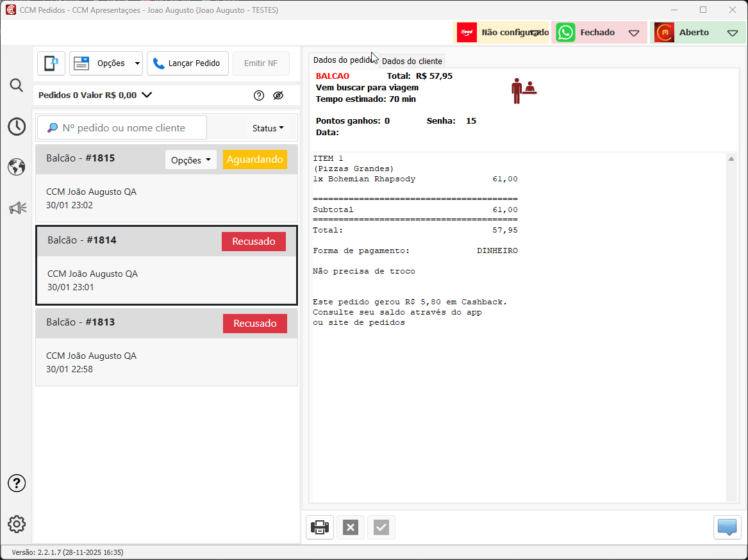
Task: Click the printer icon to print order
Action: click(320, 527)
